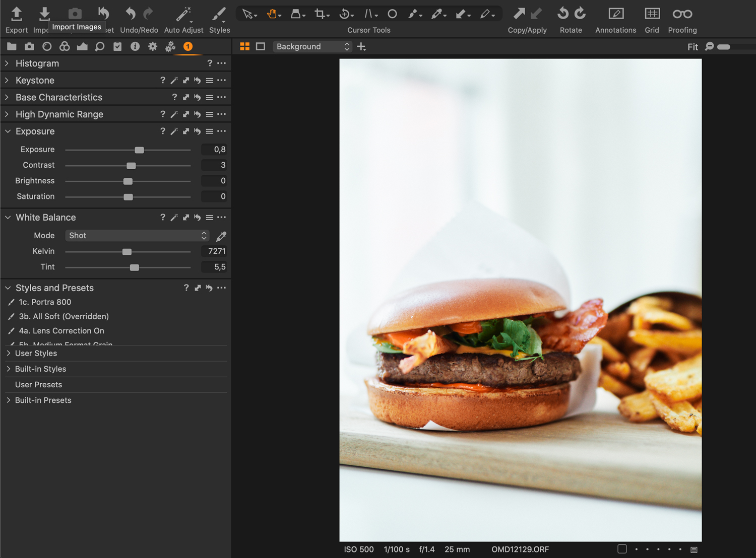The height and width of the screenshot is (558, 756).
Task: Switch to the Lens tool tab
Action: (x=47, y=46)
